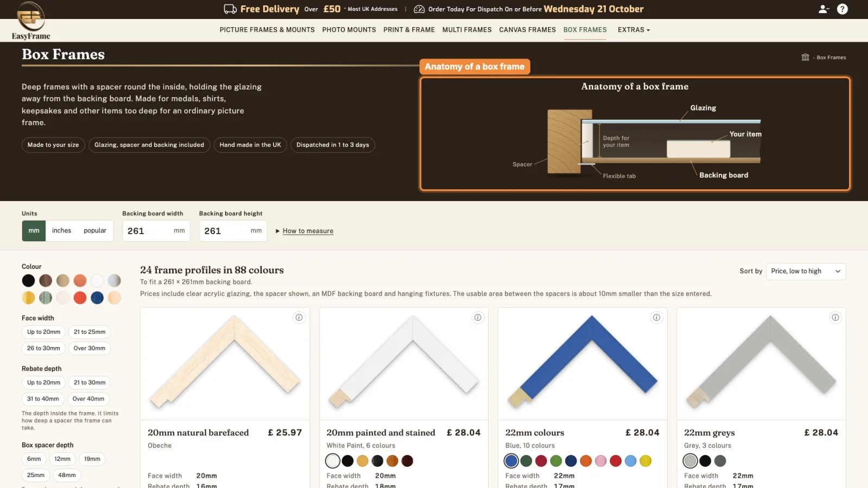
Task: Go to Picture Frames & Mounts
Action: point(267,30)
